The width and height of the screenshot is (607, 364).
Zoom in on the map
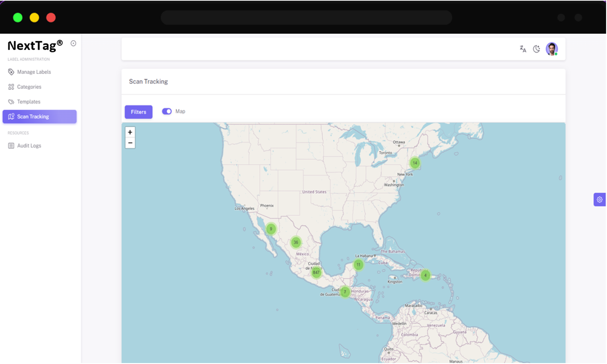point(130,132)
